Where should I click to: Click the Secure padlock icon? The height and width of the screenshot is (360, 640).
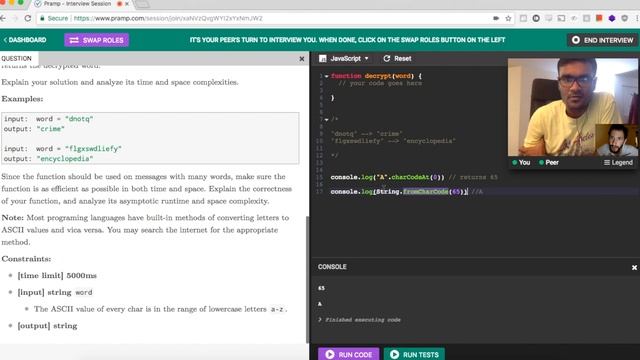click(x=42, y=18)
